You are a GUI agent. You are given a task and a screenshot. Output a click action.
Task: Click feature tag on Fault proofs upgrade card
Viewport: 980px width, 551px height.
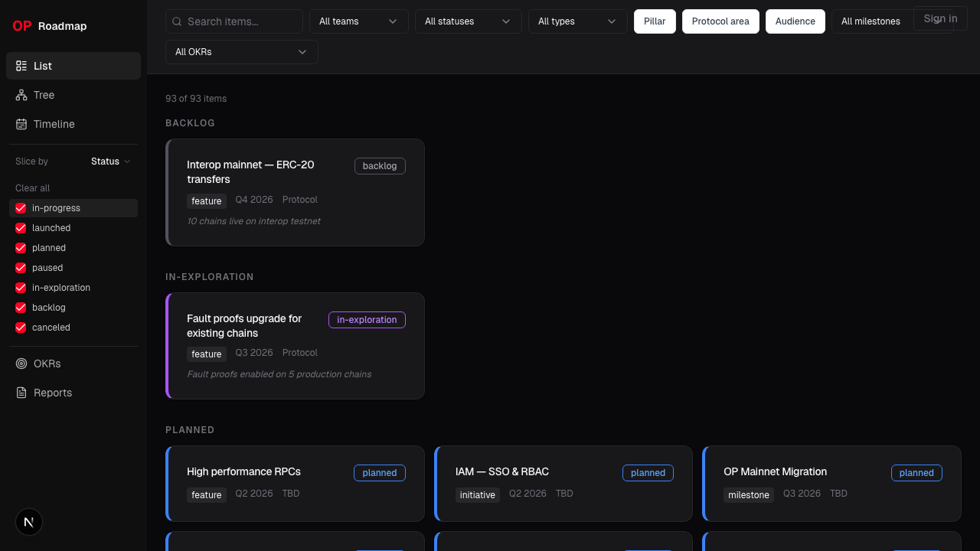(x=207, y=354)
